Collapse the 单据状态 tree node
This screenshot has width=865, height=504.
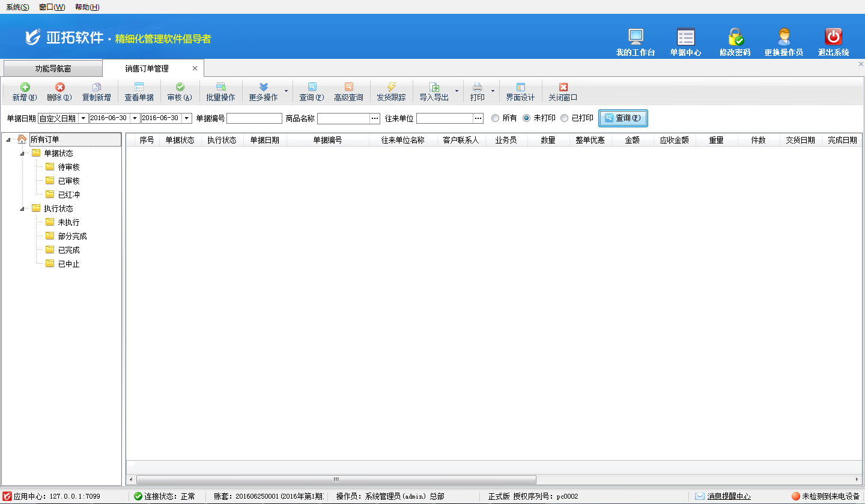(x=22, y=154)
